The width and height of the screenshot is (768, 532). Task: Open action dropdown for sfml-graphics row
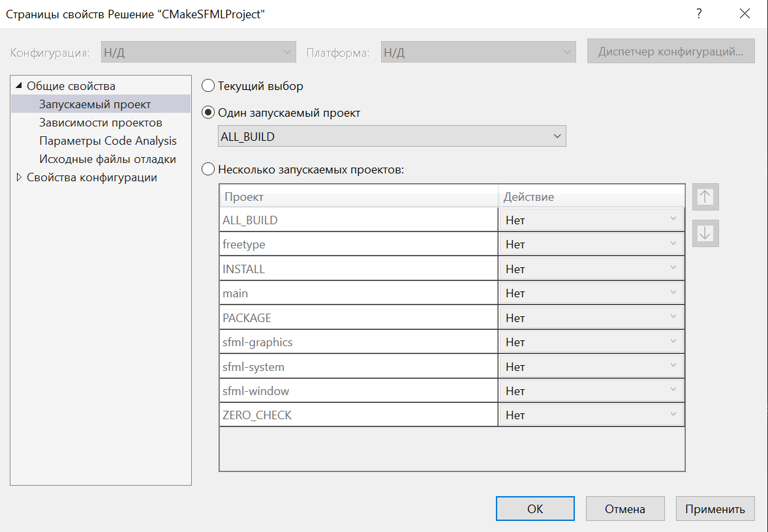(591, 342)
